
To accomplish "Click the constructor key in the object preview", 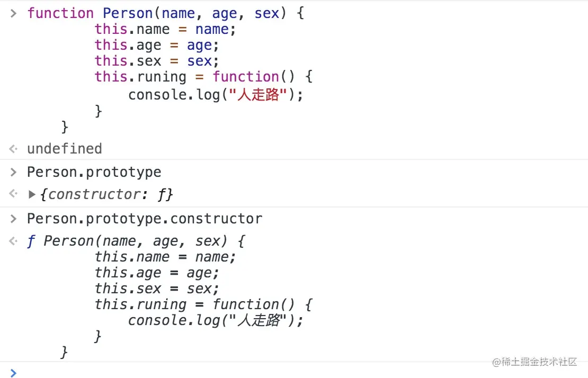I will [90, 194].
